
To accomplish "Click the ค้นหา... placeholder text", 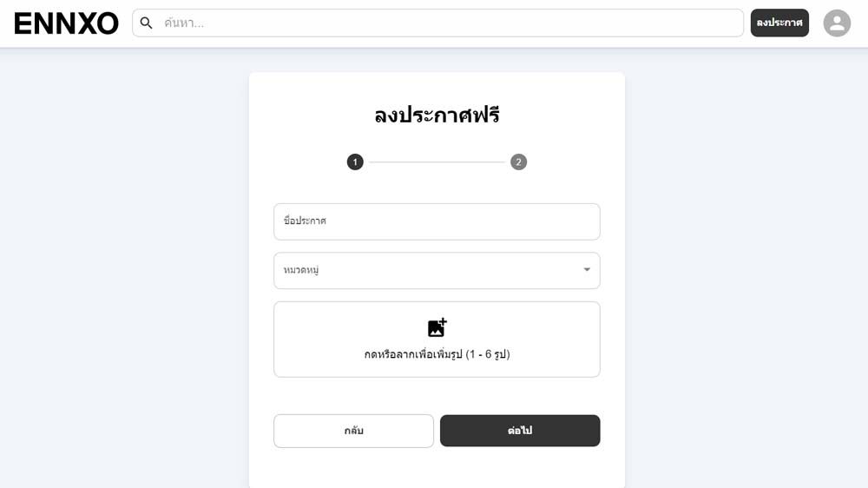I will [184, 23].
